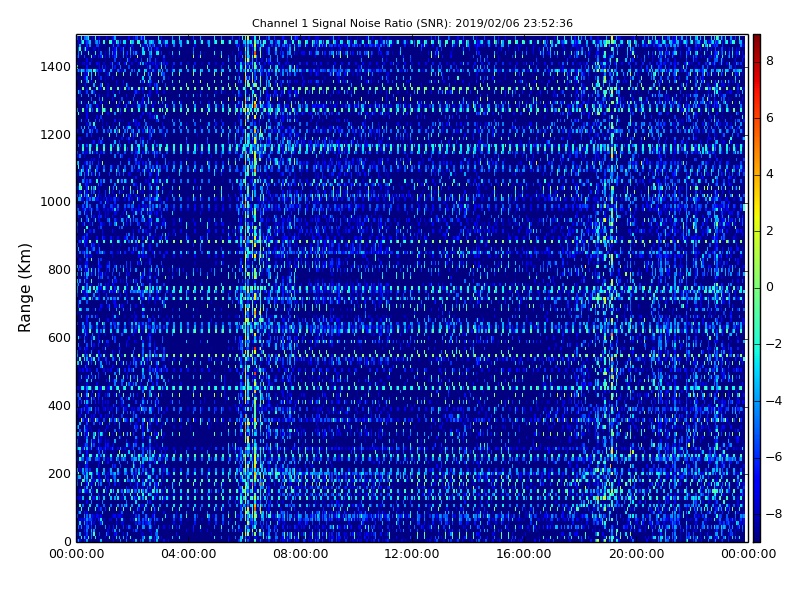Click the 200 range tick label
800x600 pixels.
(x=59, y=473)
